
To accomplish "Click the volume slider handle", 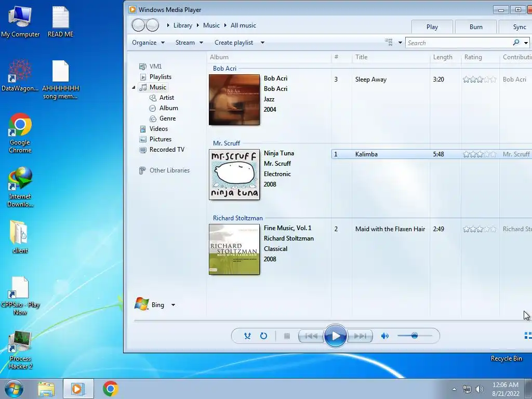I will click(414, 336).
